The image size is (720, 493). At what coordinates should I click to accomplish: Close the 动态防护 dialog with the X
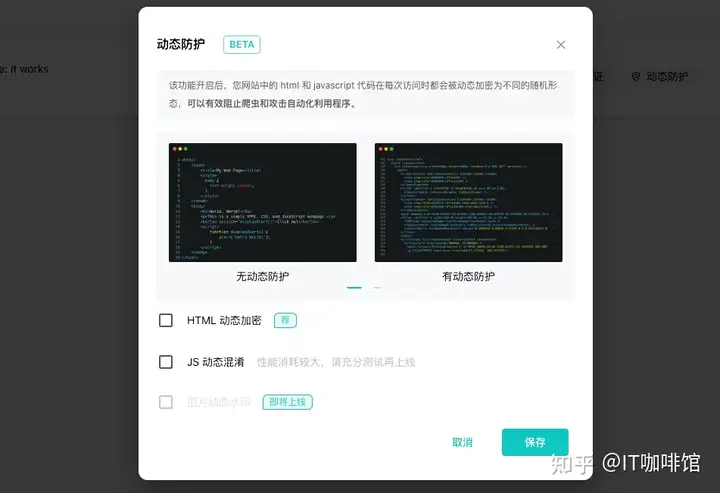pyautogui.click(x=561, y=45)
